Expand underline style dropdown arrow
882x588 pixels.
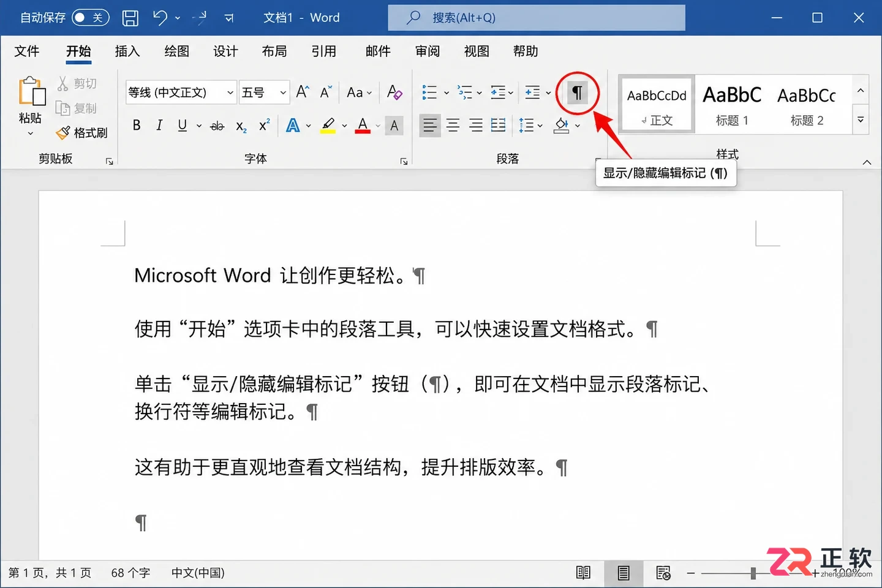tap(199, 126)
